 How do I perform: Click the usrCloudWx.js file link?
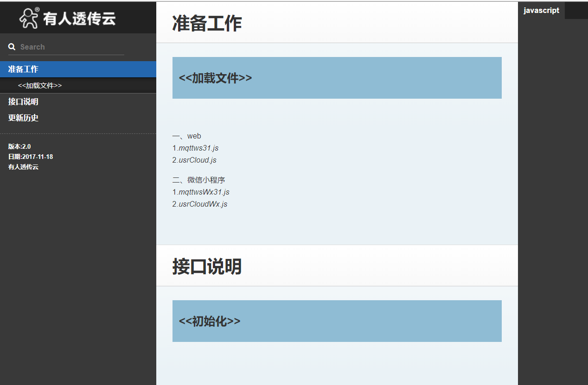click(x=202, y=204)
